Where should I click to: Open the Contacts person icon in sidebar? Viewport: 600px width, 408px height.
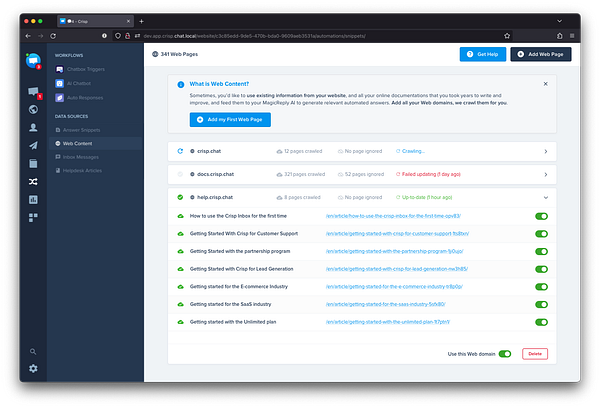click(x=33, y=127)
